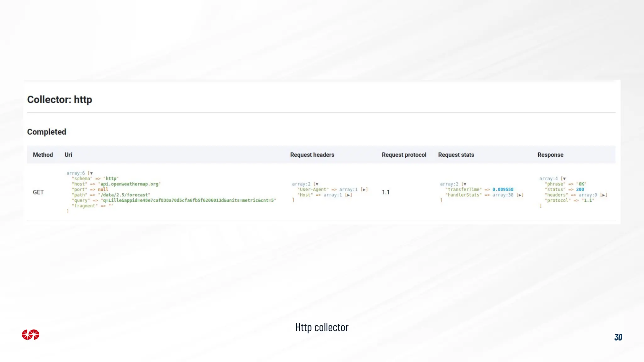The image size is (644, 362).
Task: Collapse the Uri array:6 dump
Action: coord(91,173)
